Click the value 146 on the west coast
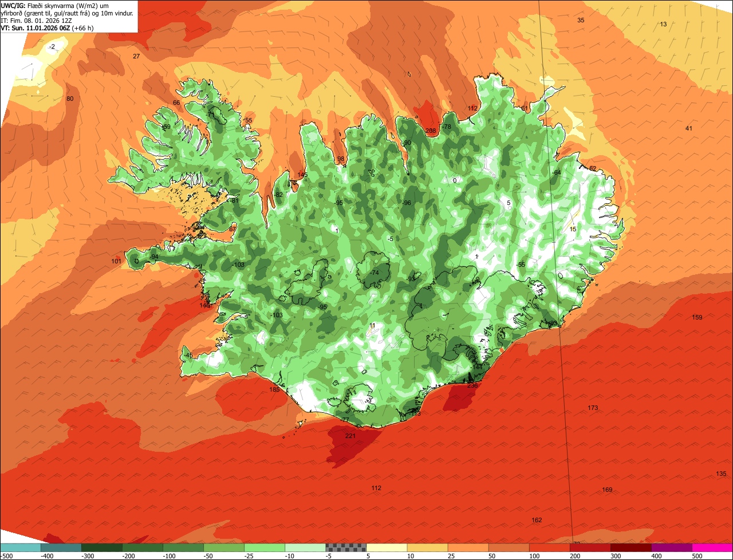This screenshot has width=733, height=560. point(204,305)
